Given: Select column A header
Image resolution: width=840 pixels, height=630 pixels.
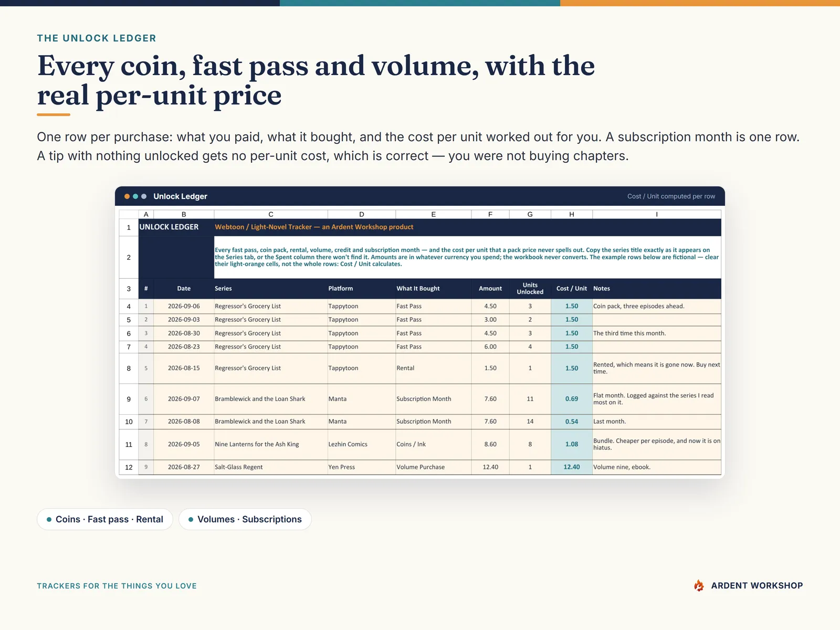Looking at the screenshot, I should (x=146, y=214).
